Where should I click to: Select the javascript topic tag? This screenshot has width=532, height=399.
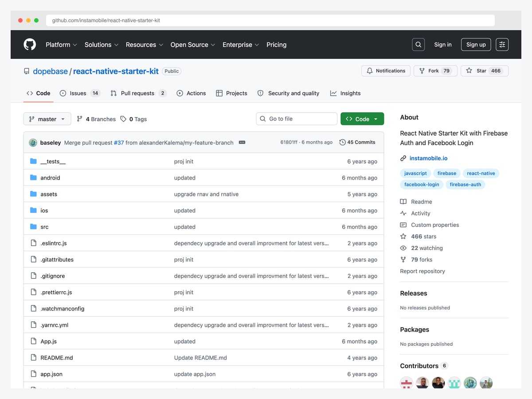(415, 173)
